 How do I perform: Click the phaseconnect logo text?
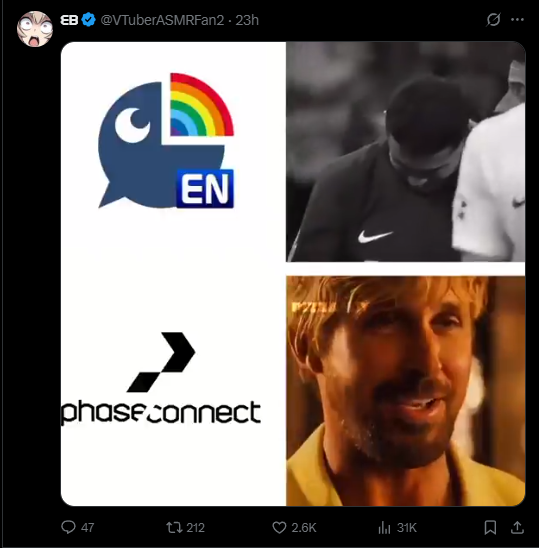(161, 412)
